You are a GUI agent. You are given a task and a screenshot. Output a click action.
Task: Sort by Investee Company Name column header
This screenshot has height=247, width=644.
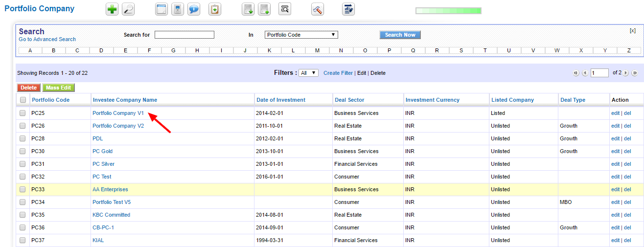click(x=125, y=100)
